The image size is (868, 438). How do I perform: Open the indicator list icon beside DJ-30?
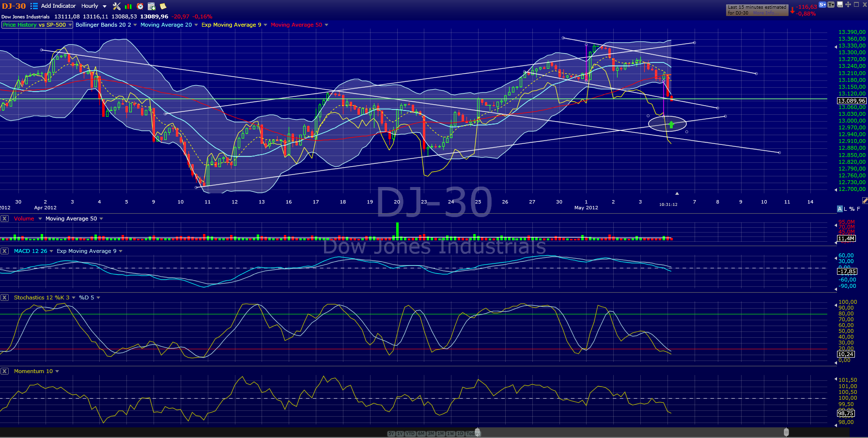(x=34, y=6)
